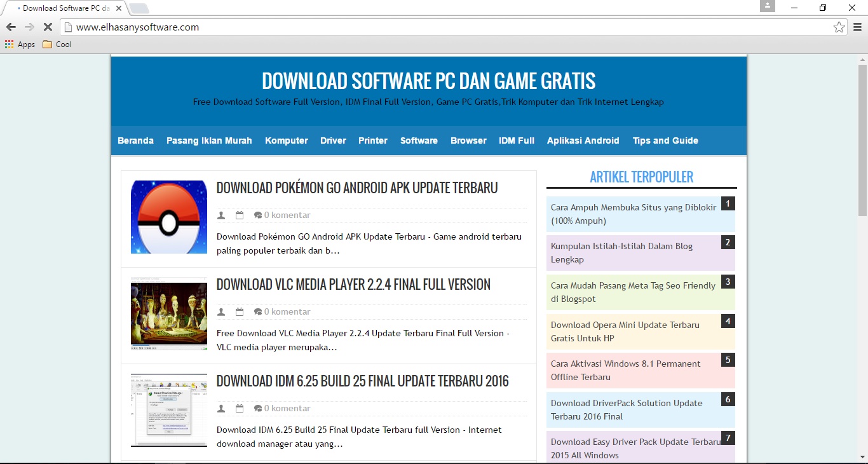Viewport: 868px width, 464px height.
Task: Click the Artikel Terpopuler heading
Action: [x=642, y=177]
